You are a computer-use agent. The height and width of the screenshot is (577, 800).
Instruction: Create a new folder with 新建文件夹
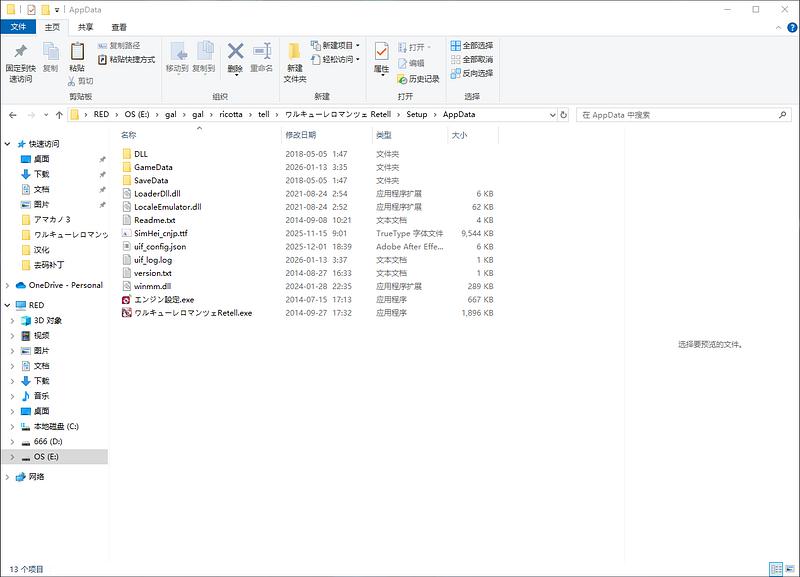pos(294,60)
